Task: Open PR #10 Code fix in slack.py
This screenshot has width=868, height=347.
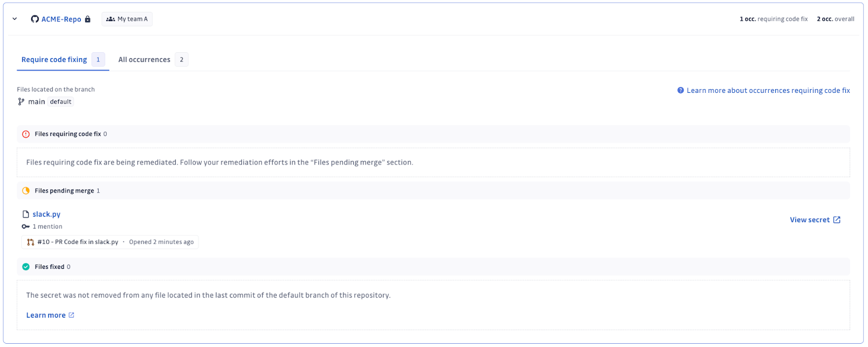Action: (78, 242)
